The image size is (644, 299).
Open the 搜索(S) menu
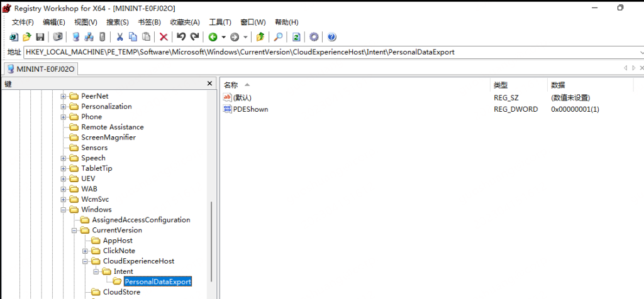(x=117, y=22)
